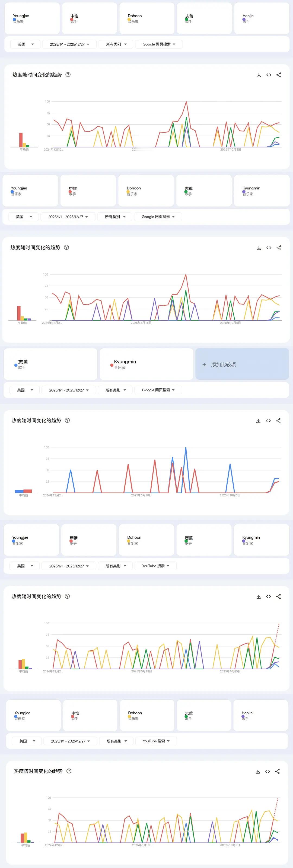Open 美国 region dropdown in the topmost filter bar
Image resolution: width=293 pixels, height=868 pixels.
(x=25, y=44)
